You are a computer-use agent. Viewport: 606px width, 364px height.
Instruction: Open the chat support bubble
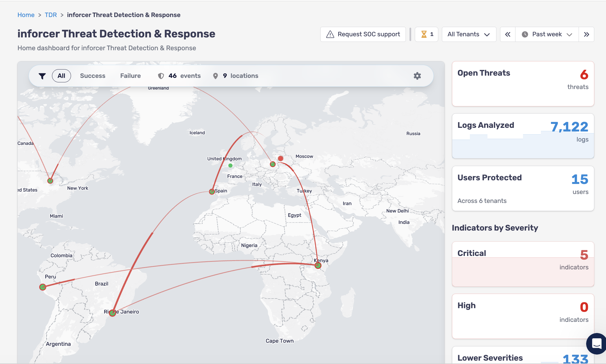click(x=596, y=344)
